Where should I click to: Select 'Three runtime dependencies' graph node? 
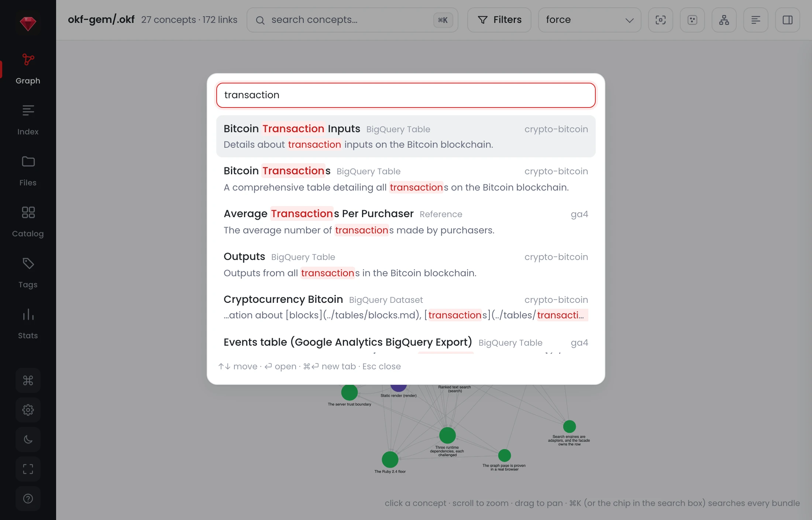[x=447, y=435]
